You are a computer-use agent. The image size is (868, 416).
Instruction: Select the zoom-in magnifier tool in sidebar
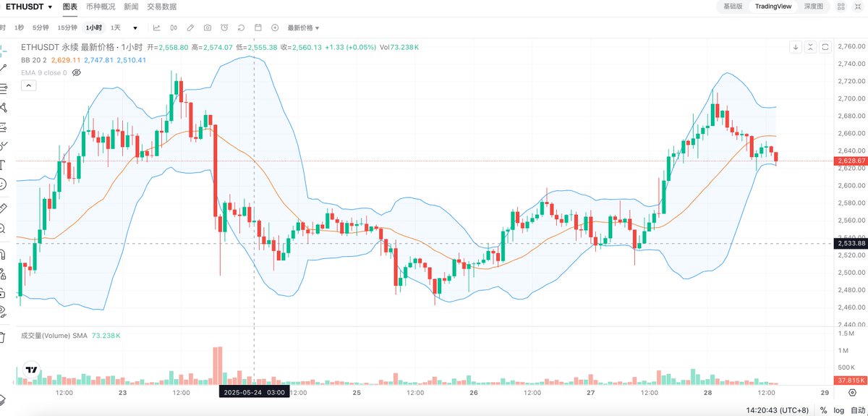(x=3, y=229)
